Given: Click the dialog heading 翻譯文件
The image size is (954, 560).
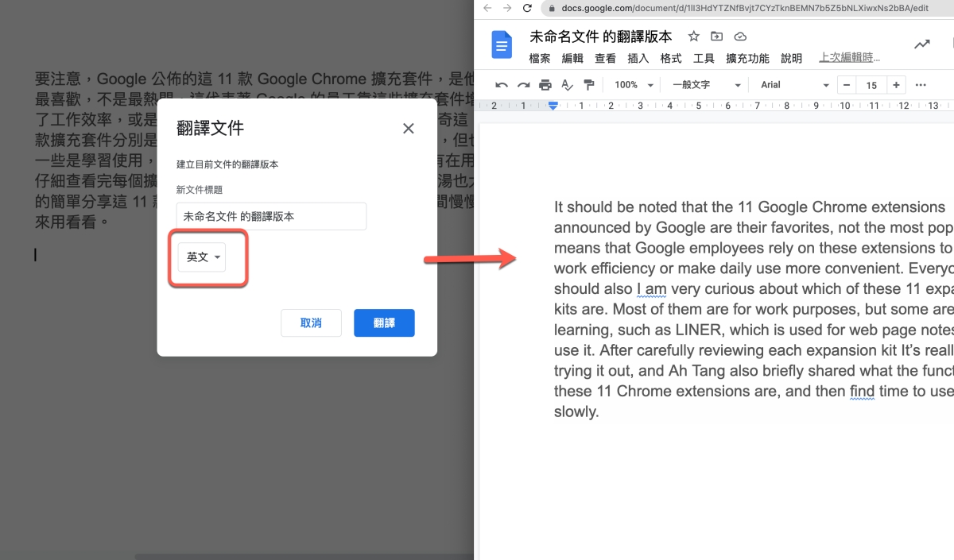Looking at the screenshot, I should pyautogui.click(x=210, y=127).
